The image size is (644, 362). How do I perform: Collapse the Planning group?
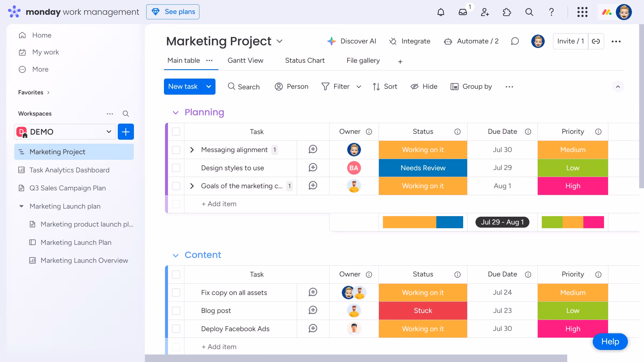coord(175,113)
